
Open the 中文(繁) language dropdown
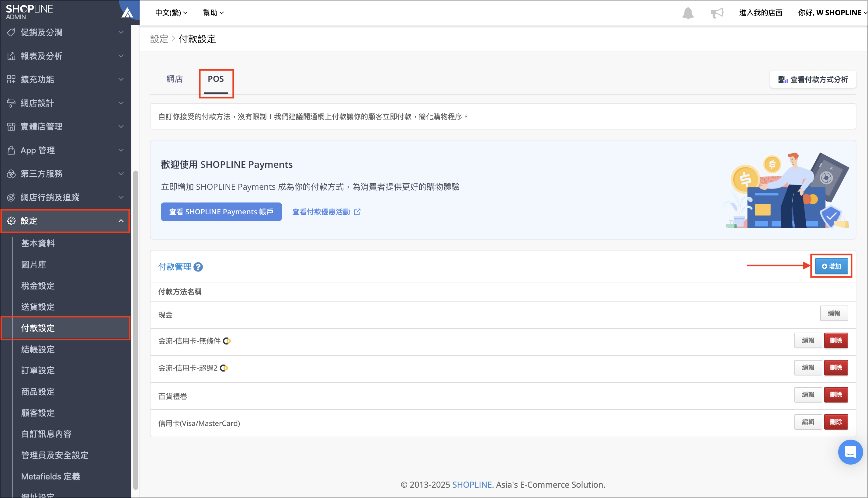pos(171,13)
